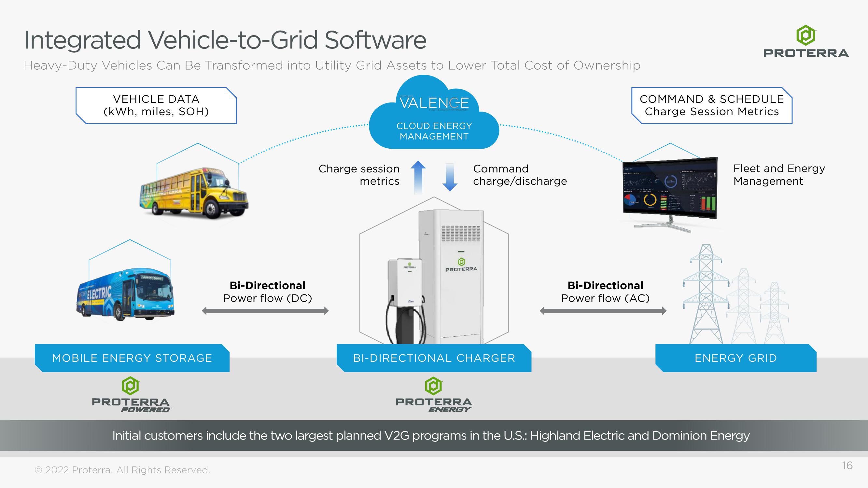Click the AC bi-directional double arrow
The width and height of the screenshot is (868, 488).
pyautogui.click(x=603, y=311)
